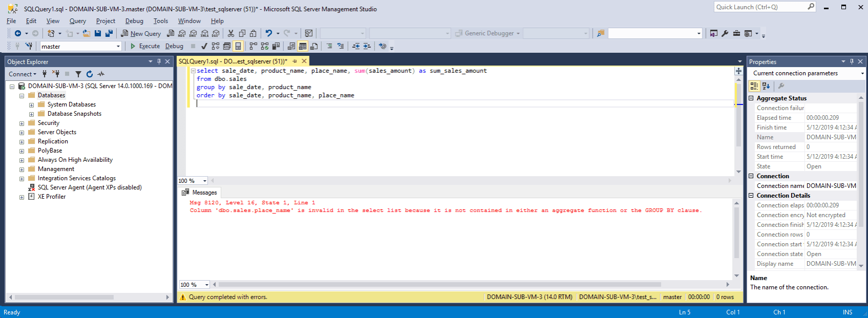Click the wrench icon in the main toolbar

tap(725, 33)
